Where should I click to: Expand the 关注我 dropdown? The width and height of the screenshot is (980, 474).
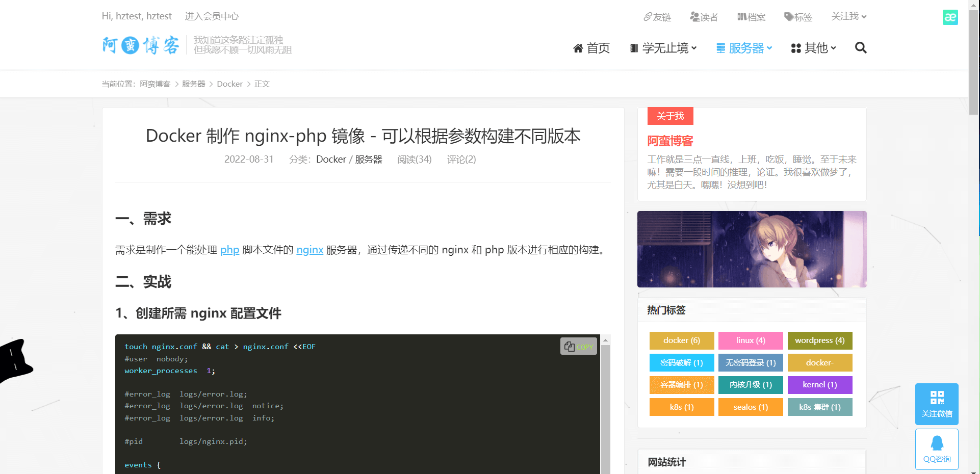tap(847, 16)
